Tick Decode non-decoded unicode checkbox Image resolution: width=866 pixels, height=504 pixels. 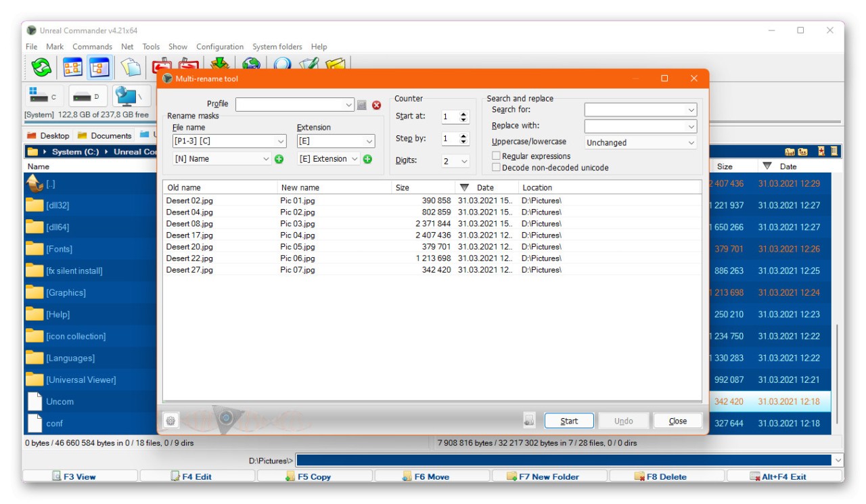click(x=497, y=167)
